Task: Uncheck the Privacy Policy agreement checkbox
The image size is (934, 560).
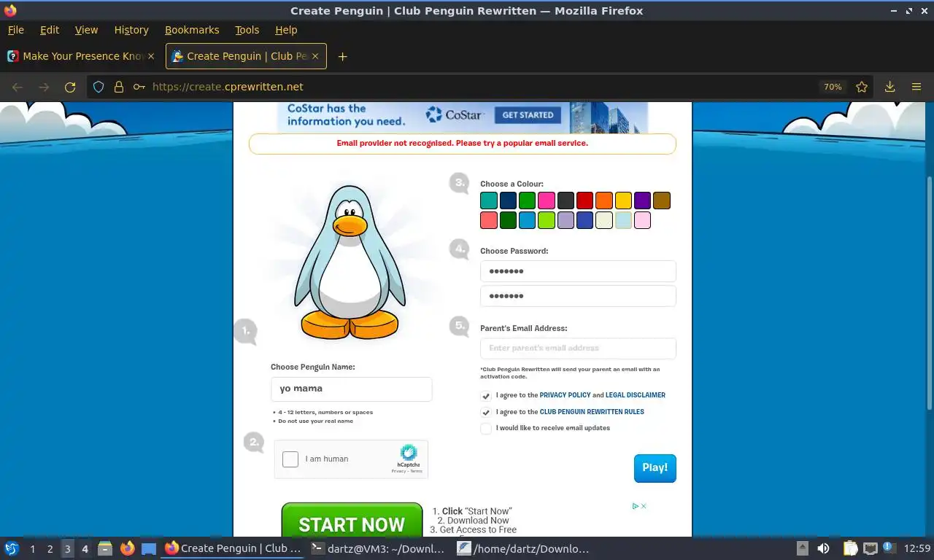Action: 486,395
